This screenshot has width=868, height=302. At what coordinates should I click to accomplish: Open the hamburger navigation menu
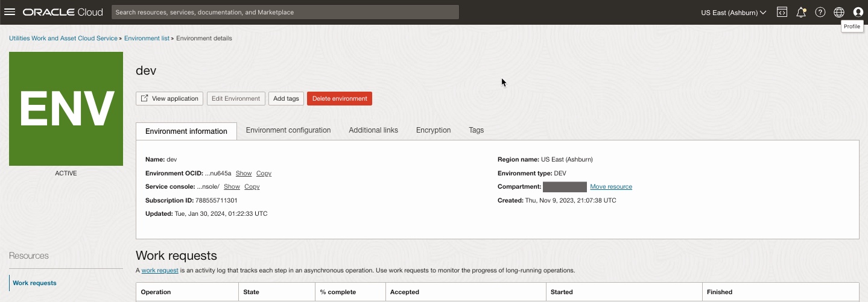click(10, 12)
